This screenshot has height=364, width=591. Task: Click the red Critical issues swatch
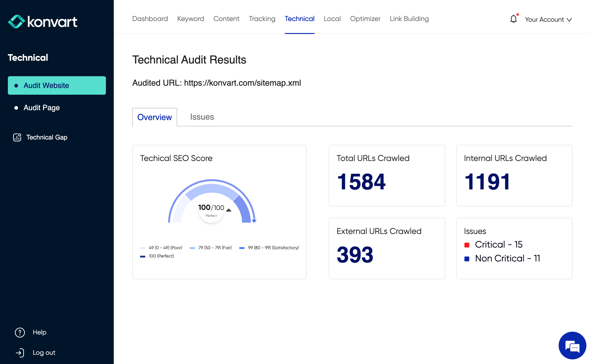click(467, 245)
